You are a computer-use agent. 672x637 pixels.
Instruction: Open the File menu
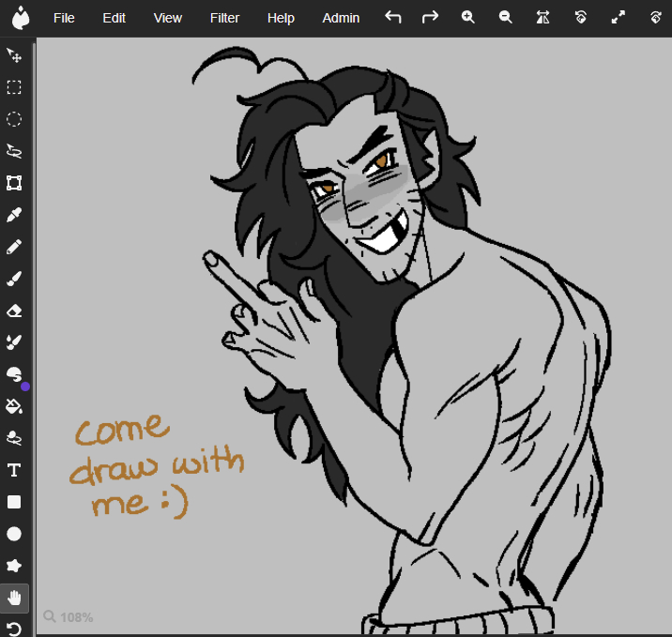click(64, 18)
